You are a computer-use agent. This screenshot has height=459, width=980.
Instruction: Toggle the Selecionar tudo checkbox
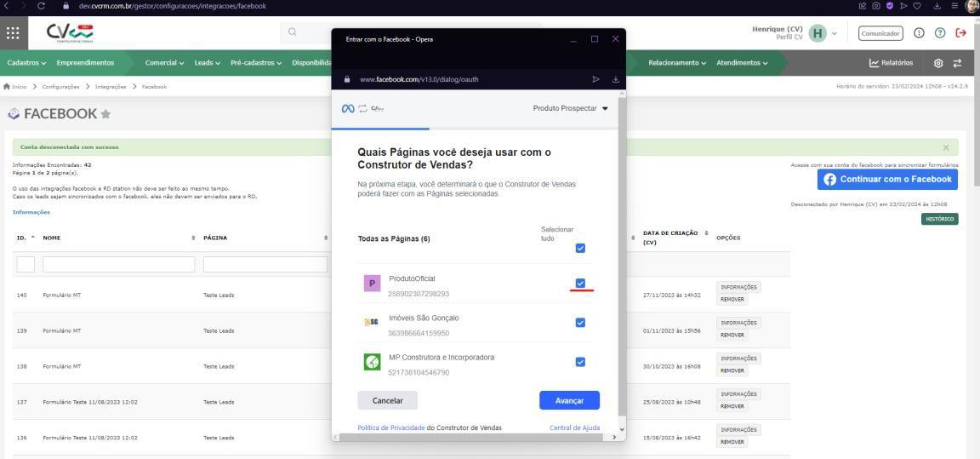(580, 249)
